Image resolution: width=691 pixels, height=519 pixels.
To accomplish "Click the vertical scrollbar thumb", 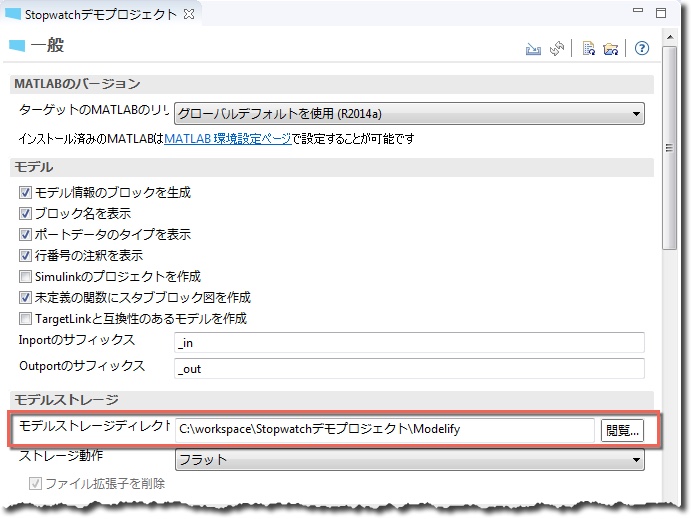I will (x=670, y=148).
